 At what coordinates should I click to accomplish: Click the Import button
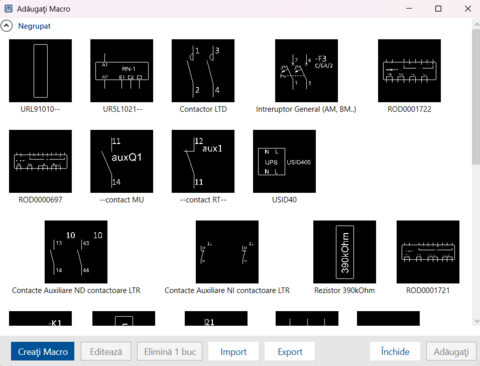(x=233, y=351)
